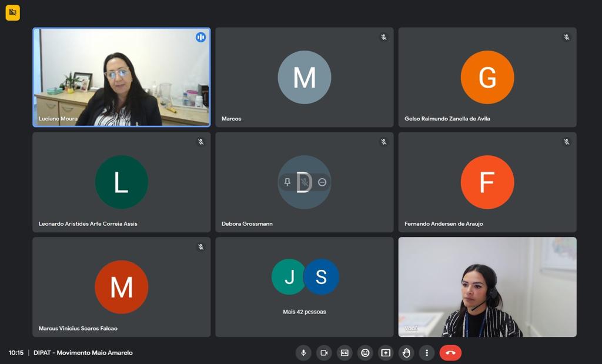Click muted mic icon at top of Debora Grossmann's tile

(383, 142)
